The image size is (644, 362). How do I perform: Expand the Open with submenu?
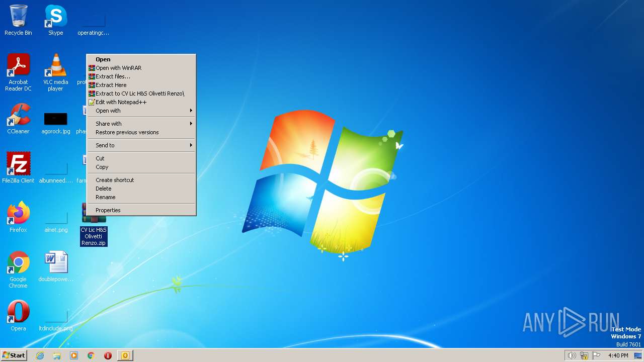tap(141, 111)
